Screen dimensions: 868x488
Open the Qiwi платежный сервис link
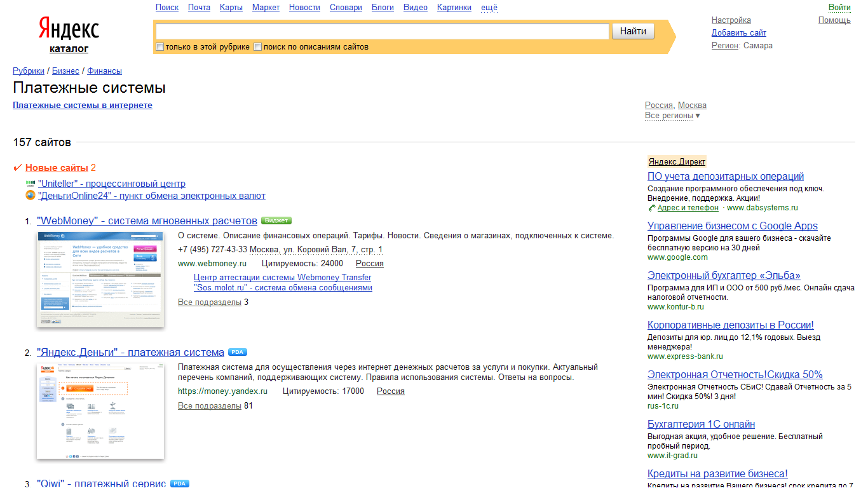pos(102,484)
